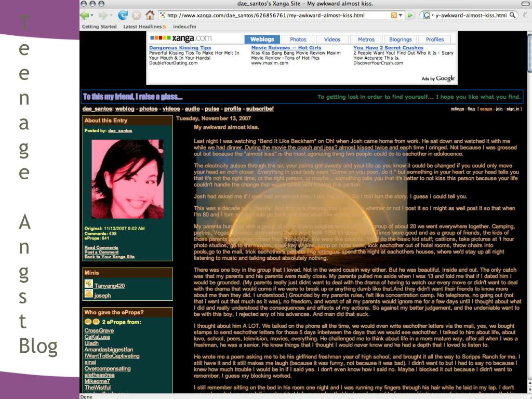The width and height of the screenshot is (532, 399).
Task: Open the Overcompensating profile link
Action: (108, 368)
